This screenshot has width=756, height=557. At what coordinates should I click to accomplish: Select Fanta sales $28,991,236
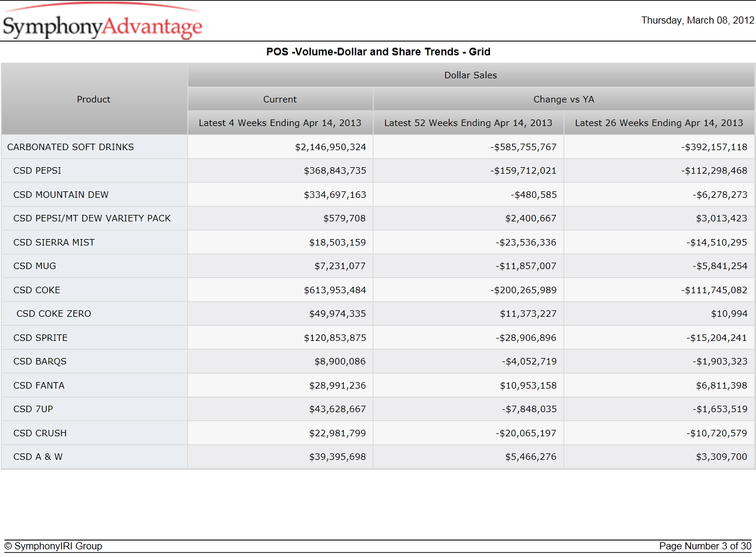[x=337, y=386]
